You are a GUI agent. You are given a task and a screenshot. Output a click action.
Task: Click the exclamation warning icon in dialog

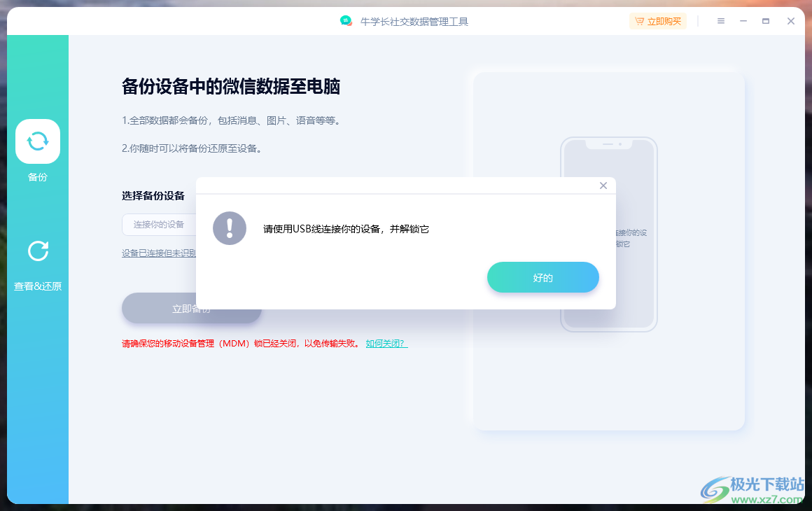pyautogui.click(x=230, y=228)
